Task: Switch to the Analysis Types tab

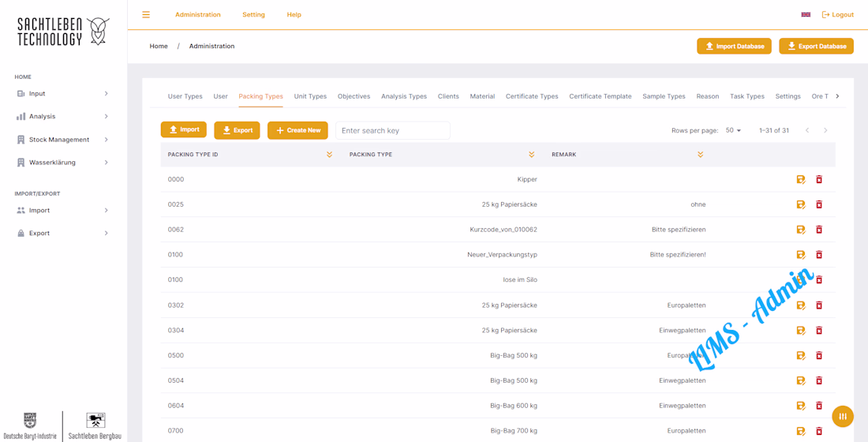Action: 403,96
